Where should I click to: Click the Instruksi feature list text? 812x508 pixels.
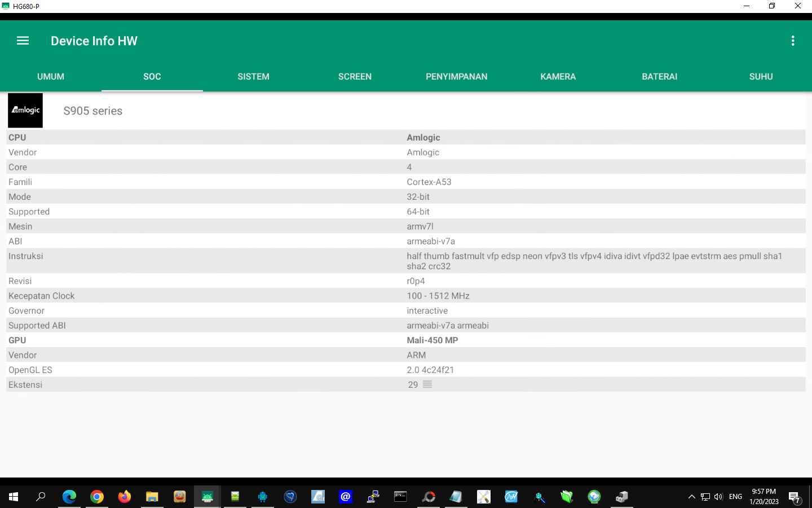594,261
